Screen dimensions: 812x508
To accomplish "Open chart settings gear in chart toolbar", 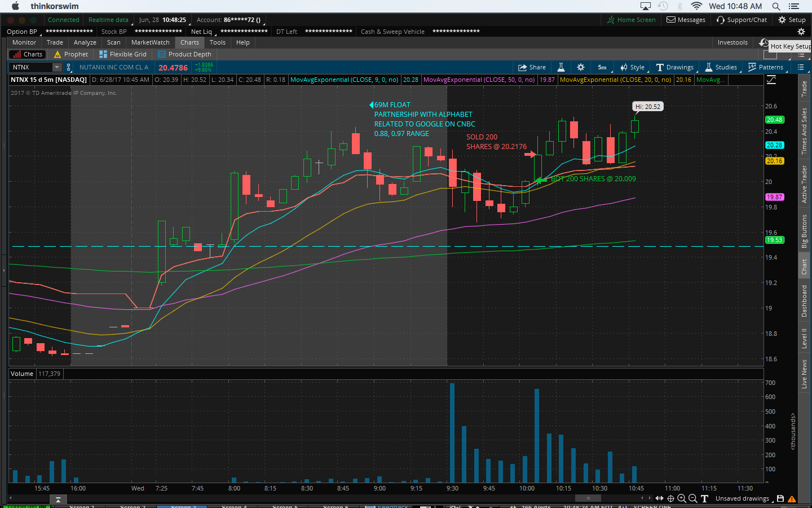I will [581, 67].
